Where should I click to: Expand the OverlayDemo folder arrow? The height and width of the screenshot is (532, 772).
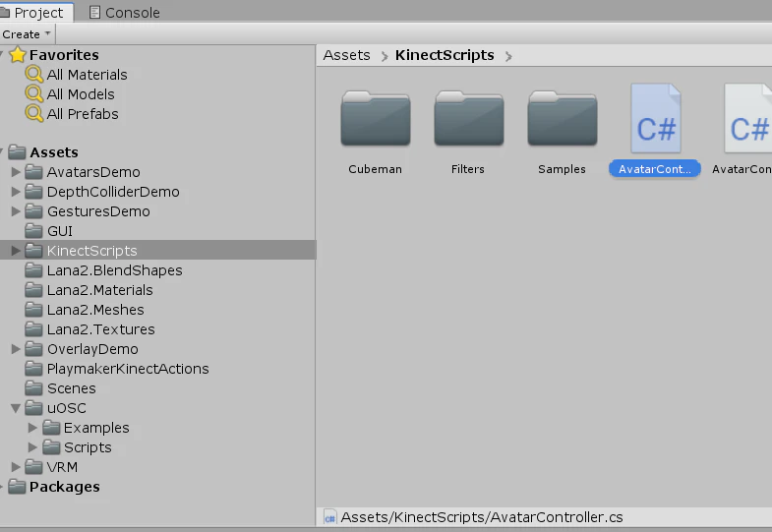coord(16,349)
